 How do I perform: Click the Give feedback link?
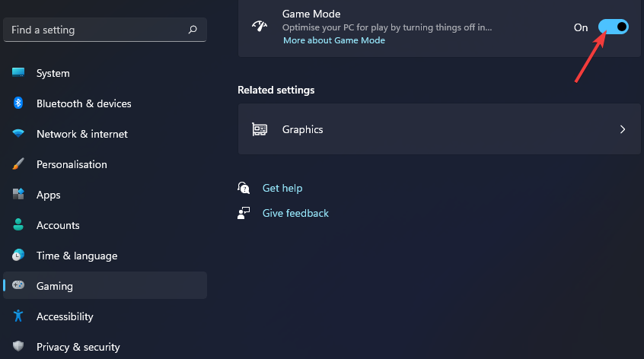tap(295, 213)
